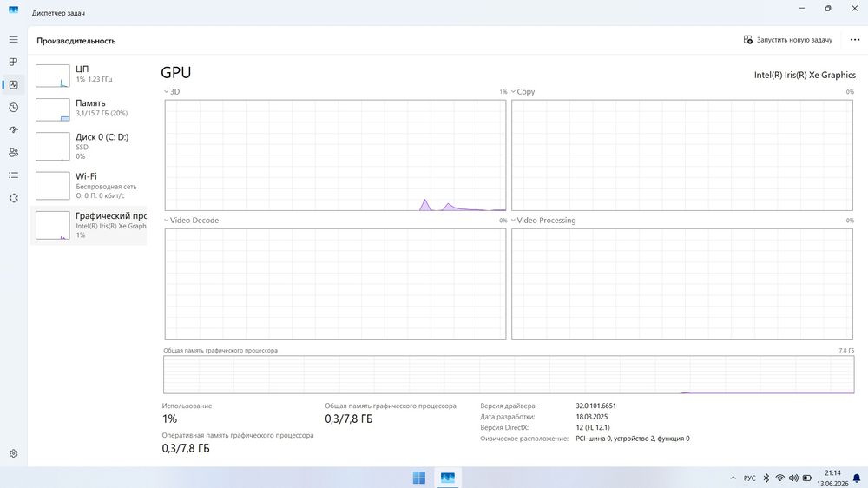Open the three-dots more options menu

855,40
